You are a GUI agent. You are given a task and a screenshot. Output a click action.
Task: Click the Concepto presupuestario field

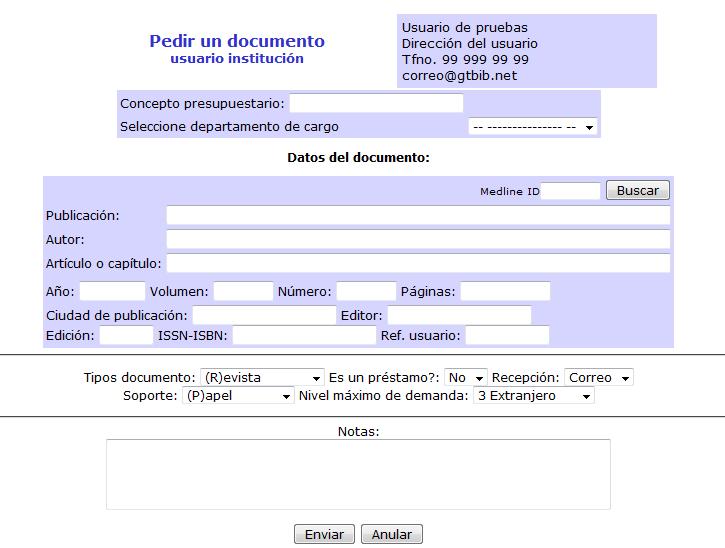[376, 104]
